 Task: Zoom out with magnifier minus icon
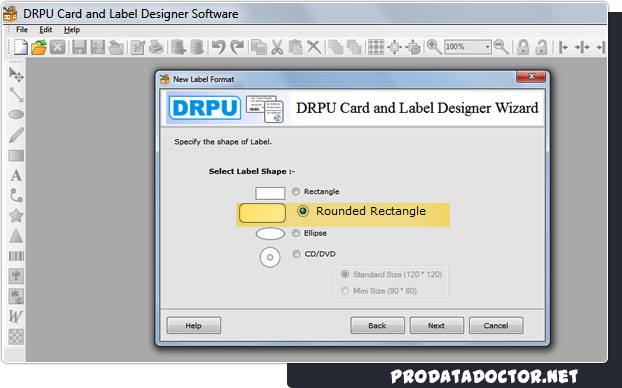point(501,47)
